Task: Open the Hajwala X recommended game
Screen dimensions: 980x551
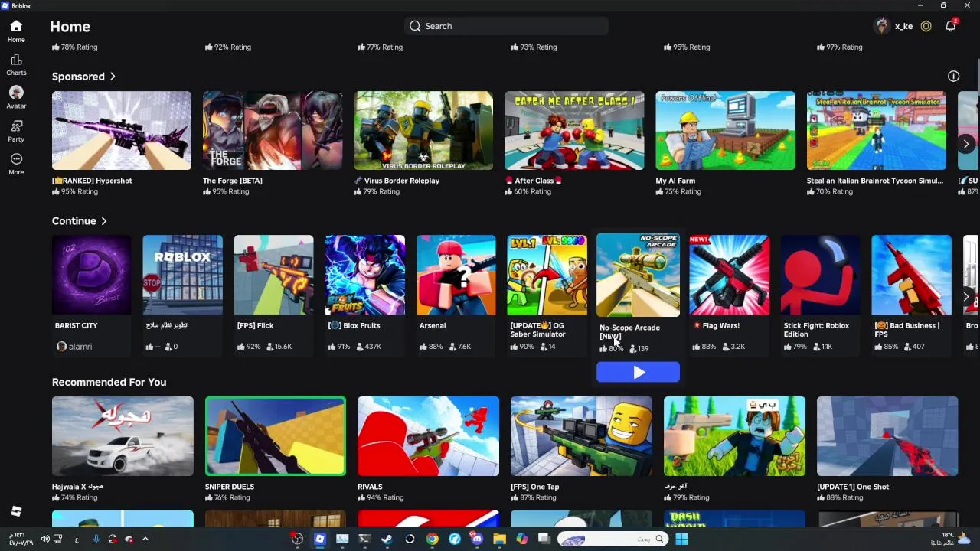Action: pos(122,449)
